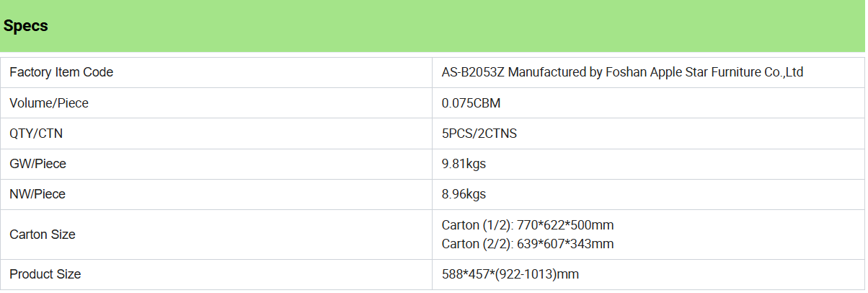Image resolution: width=868 pixels, height=293 pixels.
Task: Select the GW/Piece label
Action: pos(37,164)
